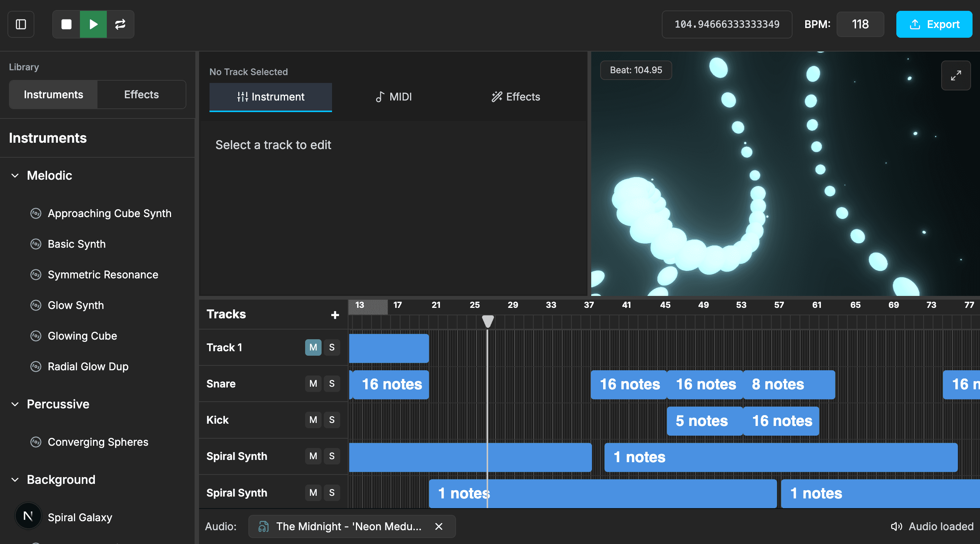Screen dimensions: 980x544
Task: Select the Glow Synth label
Action: click(x=76, y=305)
